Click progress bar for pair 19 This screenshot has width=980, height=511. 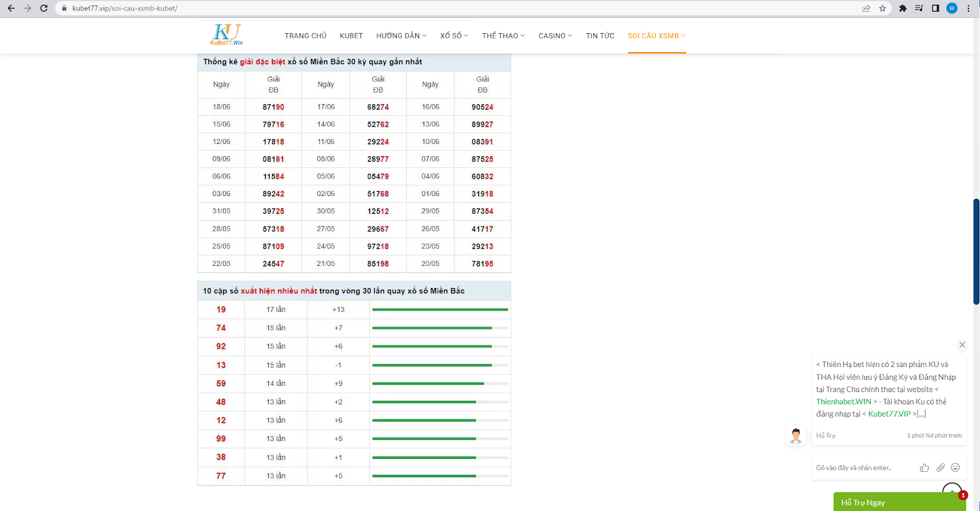tap(440, 309)
